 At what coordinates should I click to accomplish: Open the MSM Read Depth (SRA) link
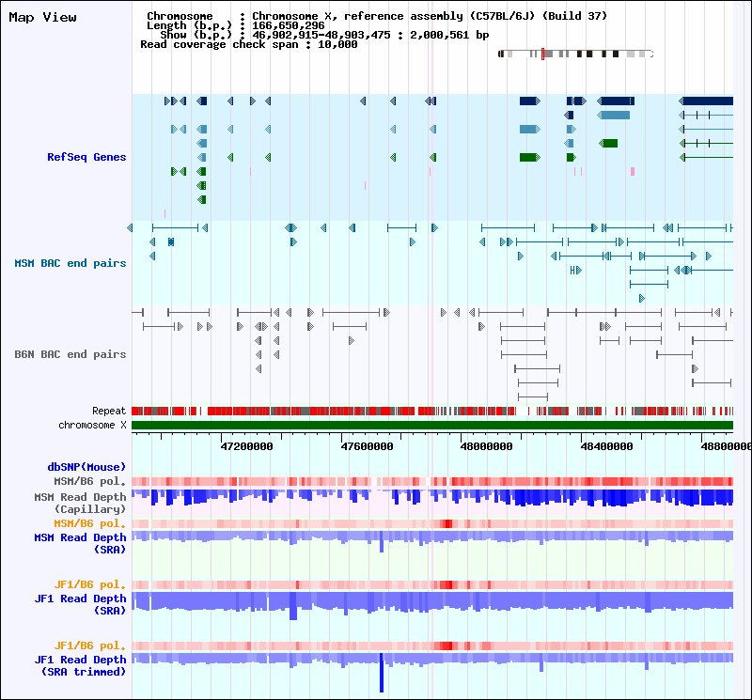[x=80, y=543]
